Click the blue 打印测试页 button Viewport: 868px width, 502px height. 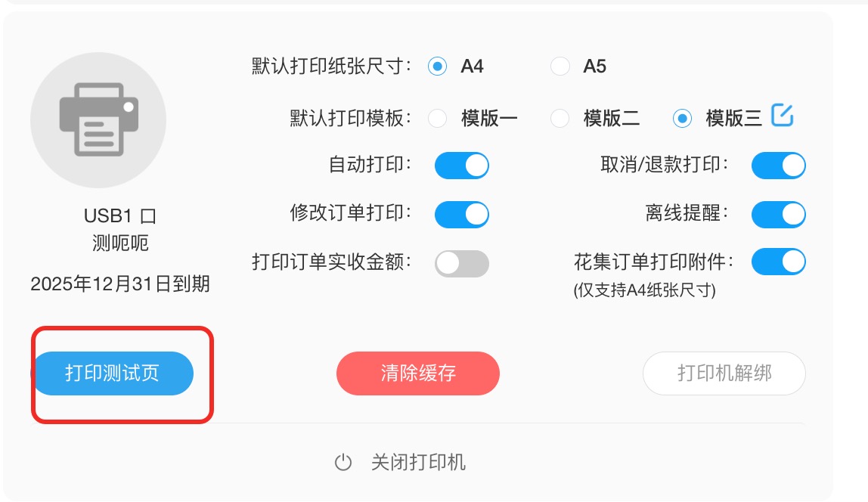point(113,373)
